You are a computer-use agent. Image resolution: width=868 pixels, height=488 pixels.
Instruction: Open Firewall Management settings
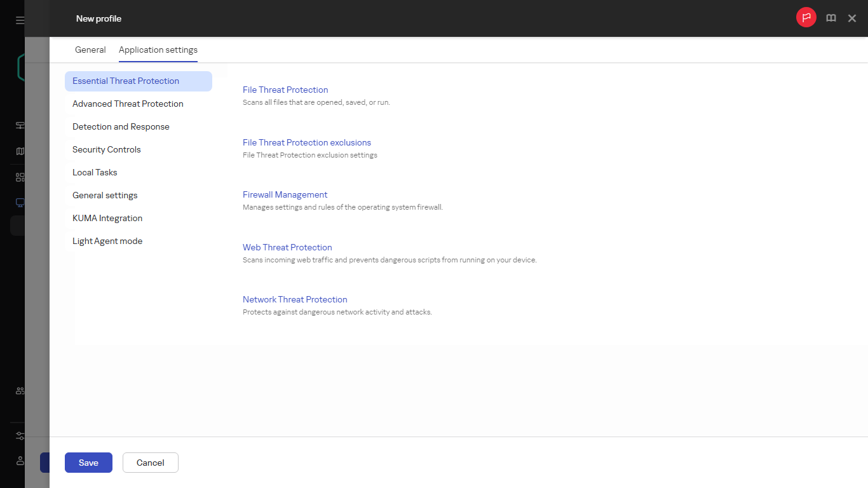point(285,194)
